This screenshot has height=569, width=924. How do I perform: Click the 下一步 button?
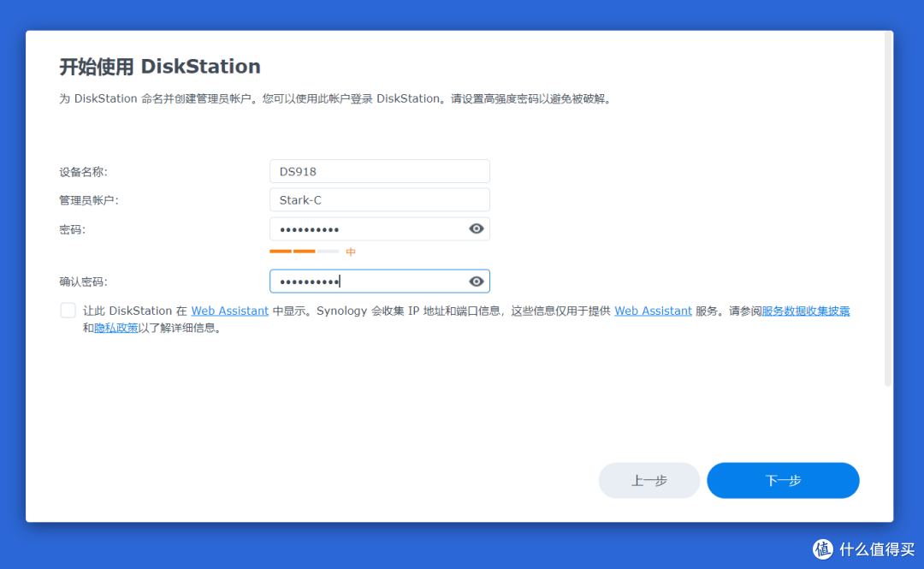[x=782, y=480]
